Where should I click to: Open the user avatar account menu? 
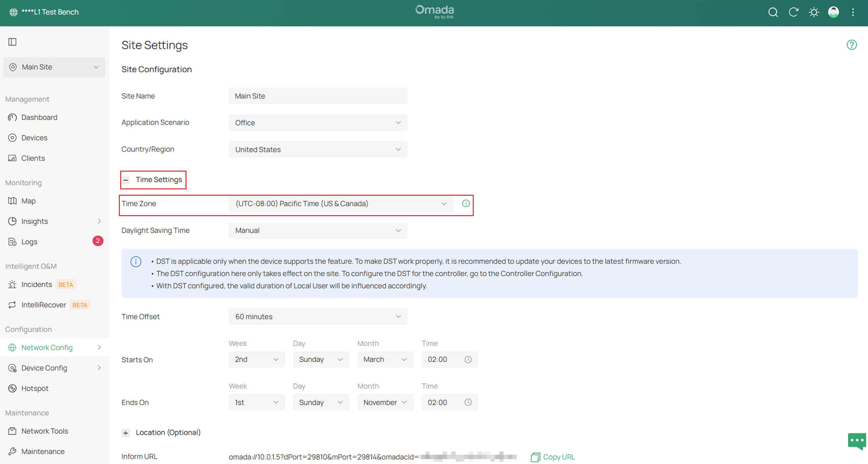[x=833, y=12]
